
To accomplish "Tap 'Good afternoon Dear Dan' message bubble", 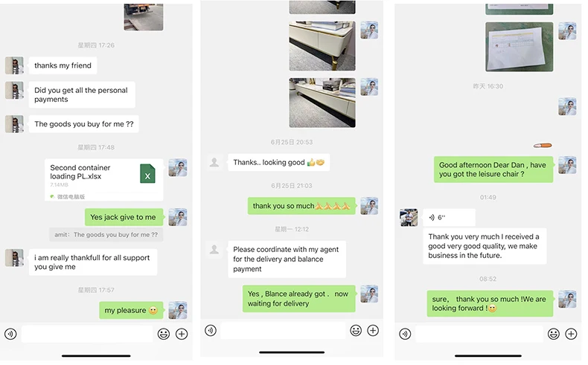I will (x=493, y=169).
